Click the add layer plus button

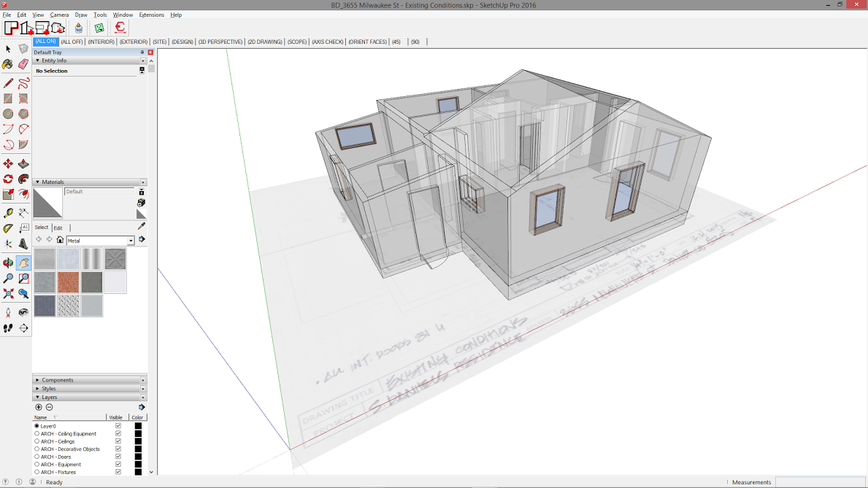click(39, 407)
